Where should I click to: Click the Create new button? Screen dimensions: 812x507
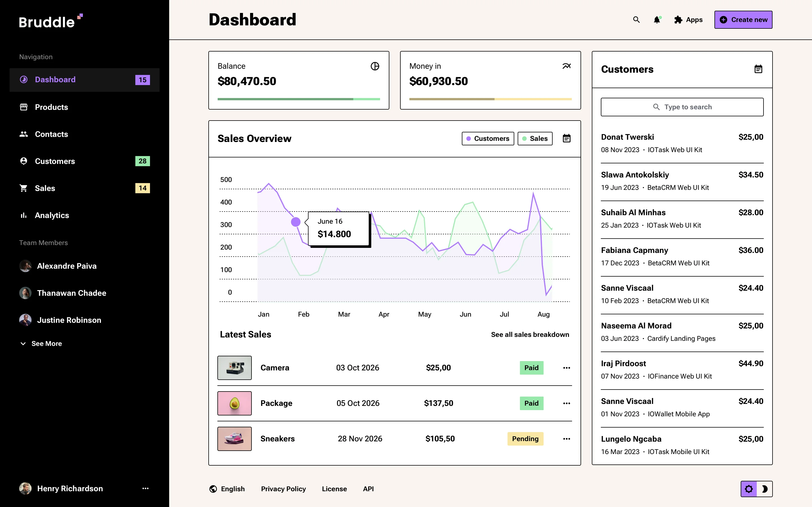[x=743, y=19]
